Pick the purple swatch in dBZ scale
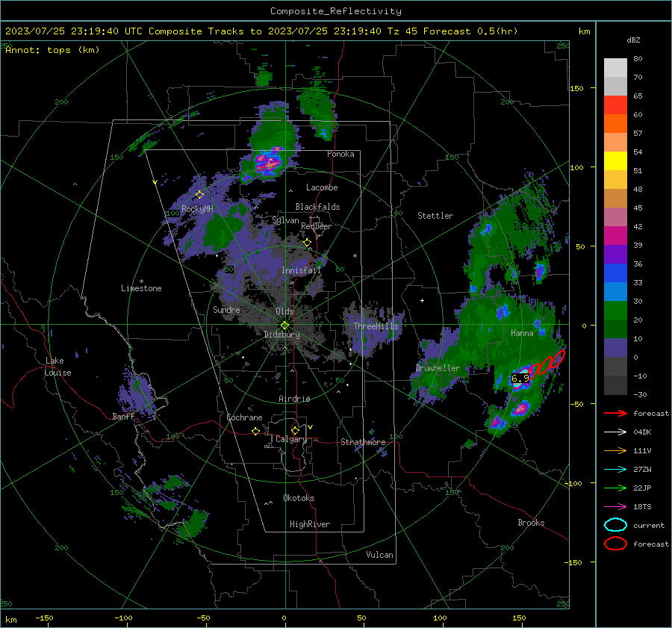Image resolution: width=672 pixels, height=628 pixels. tap(615, 255)
